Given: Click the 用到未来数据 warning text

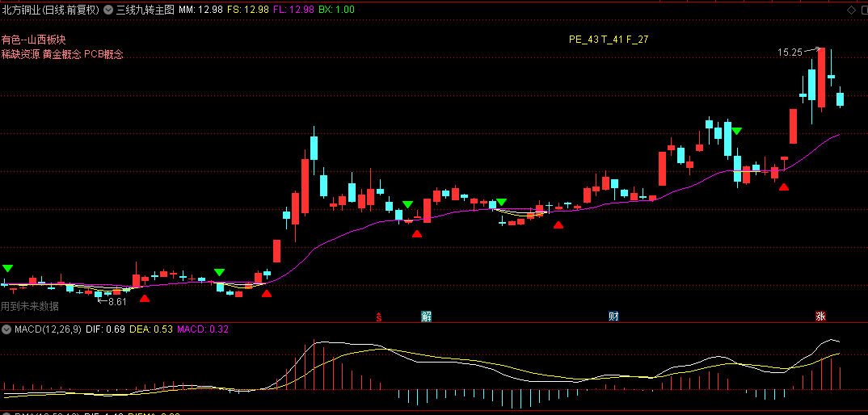Looking at the screenshot, I should point(29,306).
